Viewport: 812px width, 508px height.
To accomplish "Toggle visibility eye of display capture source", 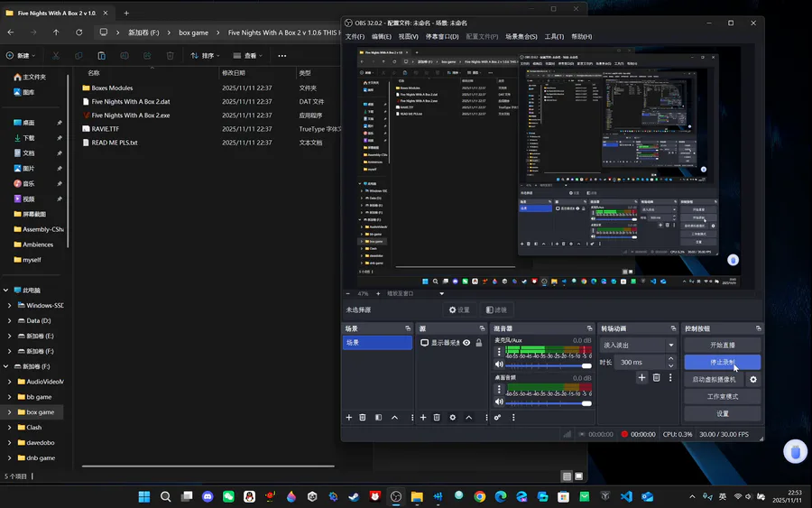I will 466,343.
